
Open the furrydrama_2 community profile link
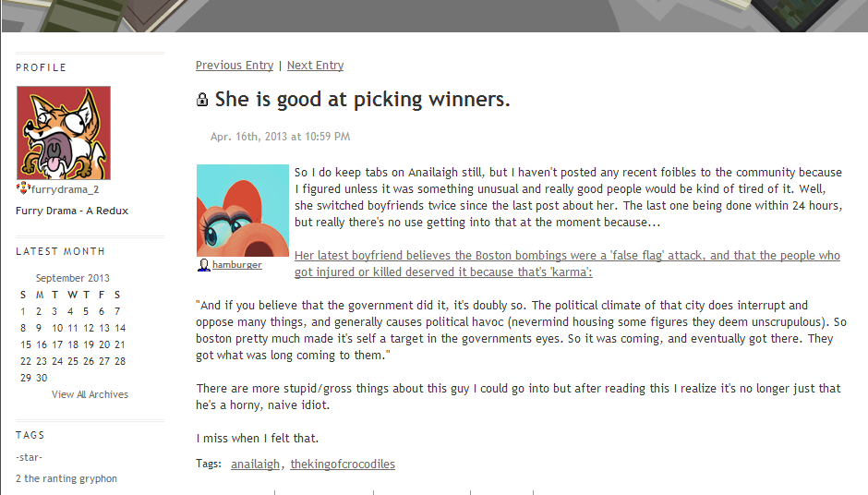pyautogui.click(x=65, y=189)
